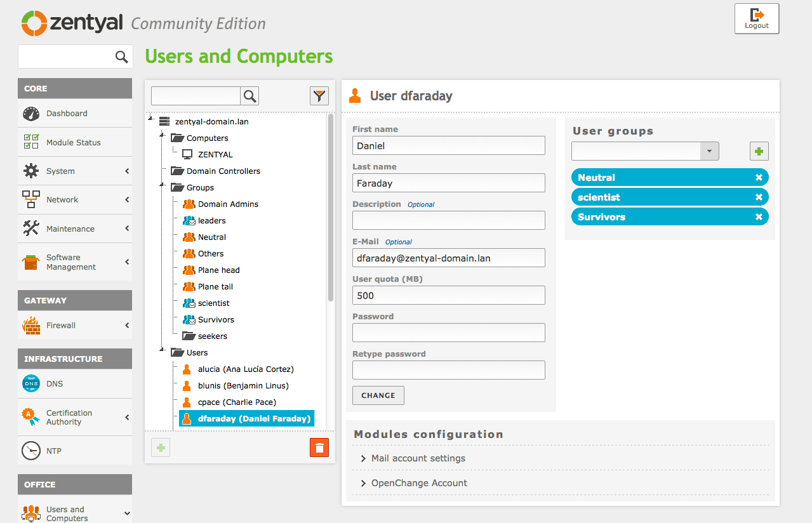Click the CHANGE button

pos(378,395)
